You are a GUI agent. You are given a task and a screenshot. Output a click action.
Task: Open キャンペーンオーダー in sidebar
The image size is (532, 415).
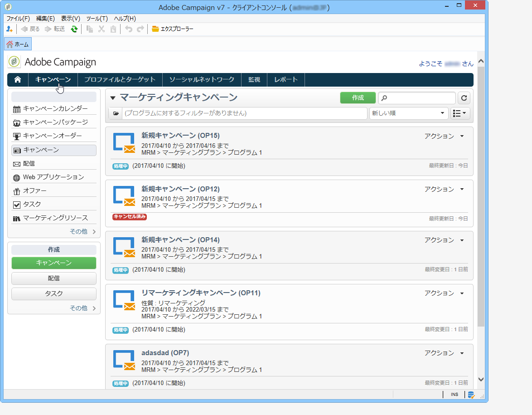coord(54,136)
